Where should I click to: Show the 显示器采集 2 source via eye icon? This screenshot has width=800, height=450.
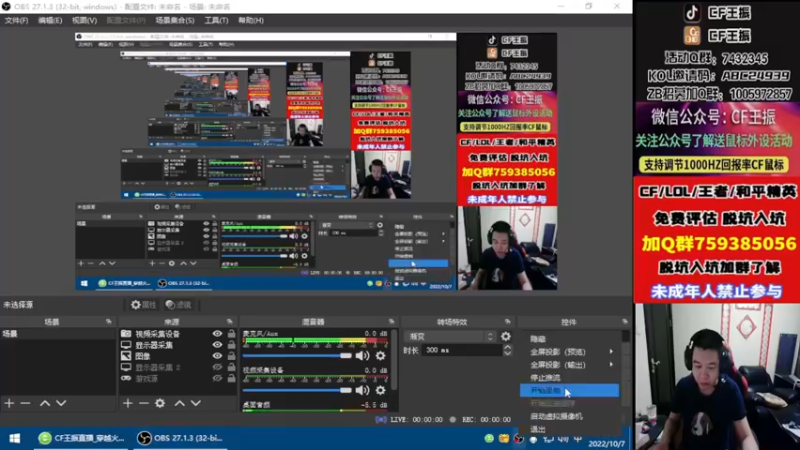tap(217, 367)
